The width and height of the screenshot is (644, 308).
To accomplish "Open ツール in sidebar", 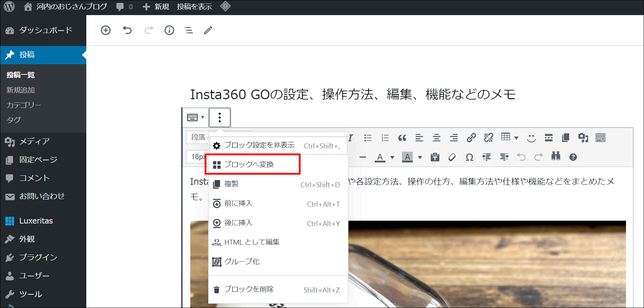I will pyautogui.click(x=43, y=294).
